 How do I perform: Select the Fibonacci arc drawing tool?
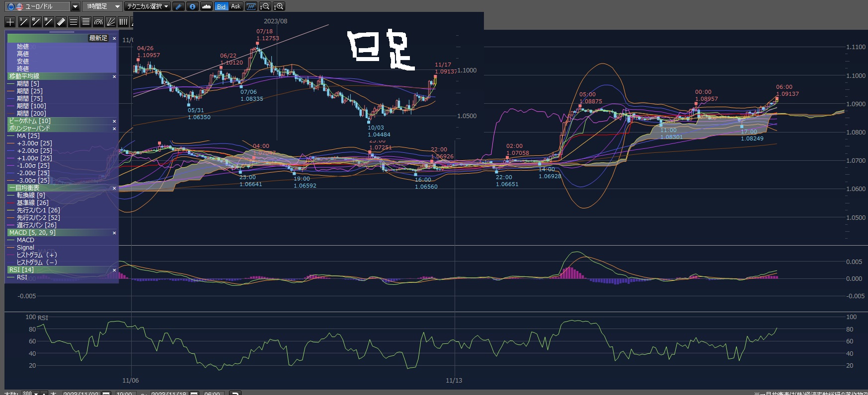98,22
